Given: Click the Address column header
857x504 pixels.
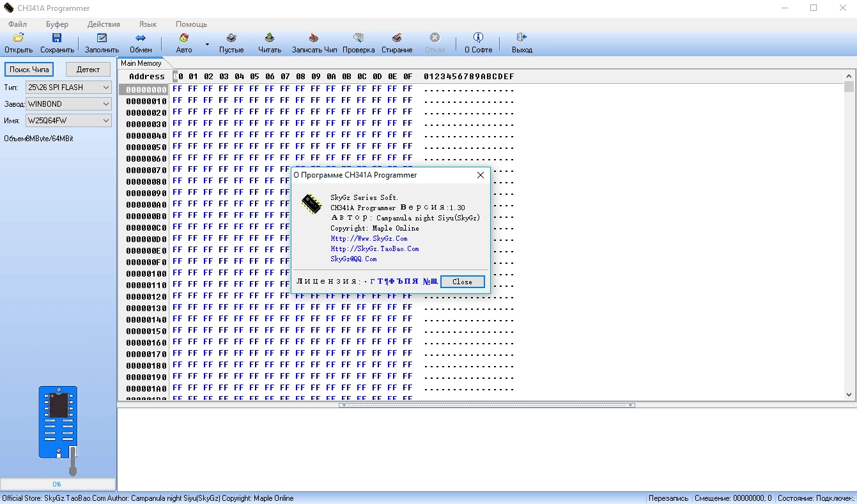Looking at the screenshot, I should (x=146, y=77).
